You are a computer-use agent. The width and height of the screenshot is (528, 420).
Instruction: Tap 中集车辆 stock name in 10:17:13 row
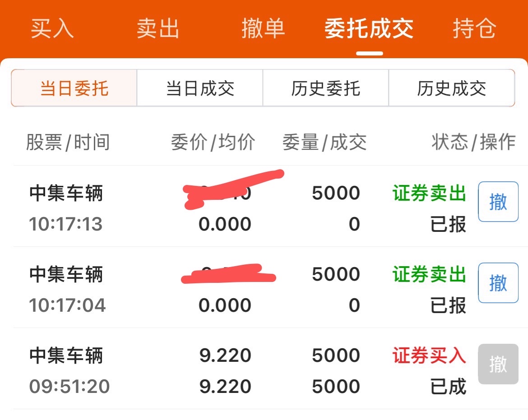pyautogui.click(x=66, y=193)
